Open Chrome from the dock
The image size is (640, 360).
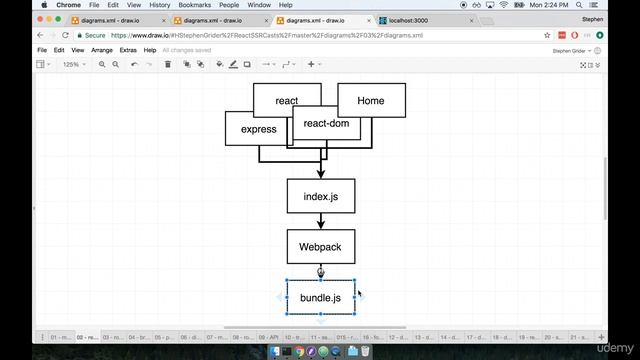point(299,351)
